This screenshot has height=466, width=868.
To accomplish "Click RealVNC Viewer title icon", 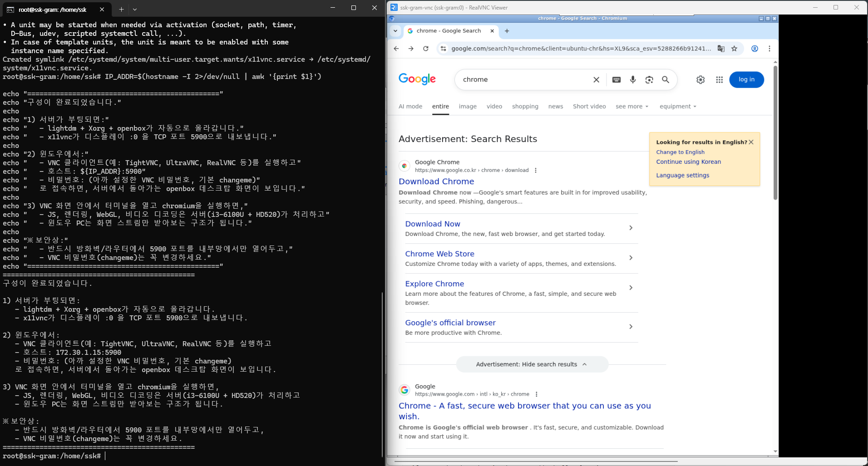I will point(394,7).
